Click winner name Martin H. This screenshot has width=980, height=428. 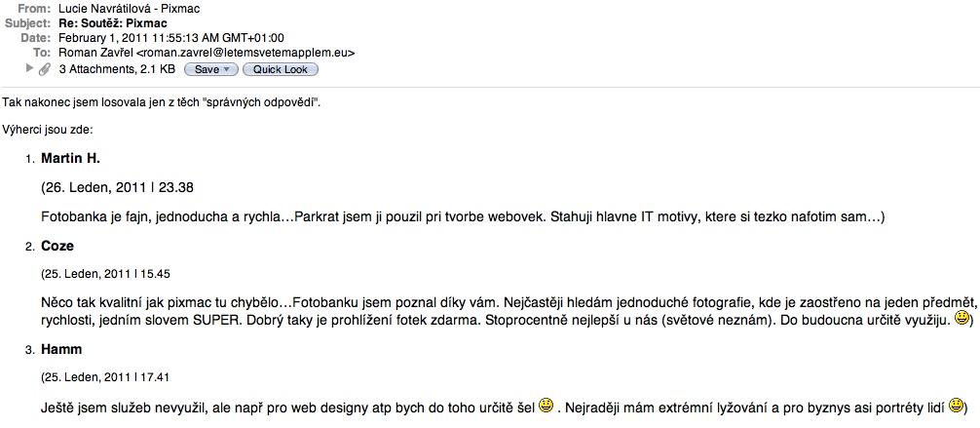pyautogui.click(x=70, y=158)
